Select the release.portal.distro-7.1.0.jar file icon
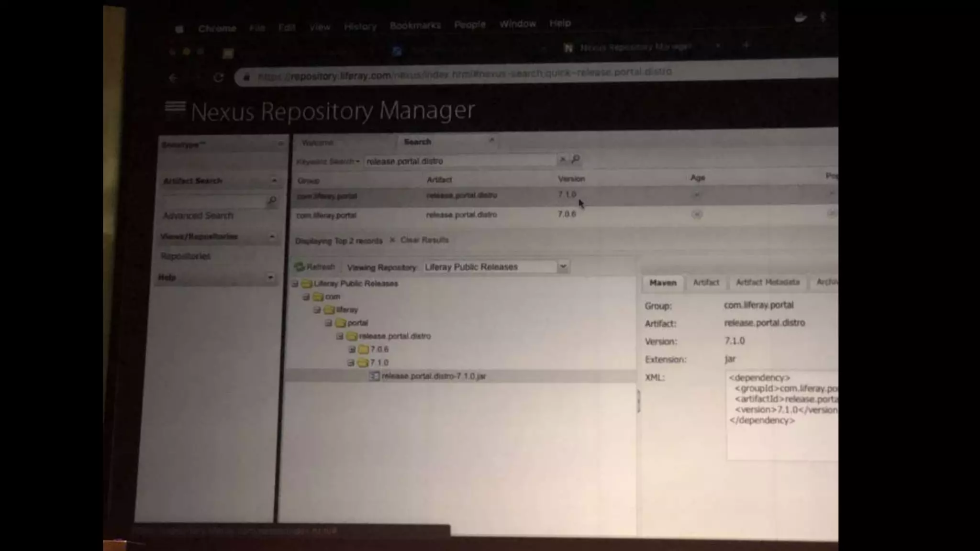The width and height of the screenshot is (980, 551). (x=374, y=376)
